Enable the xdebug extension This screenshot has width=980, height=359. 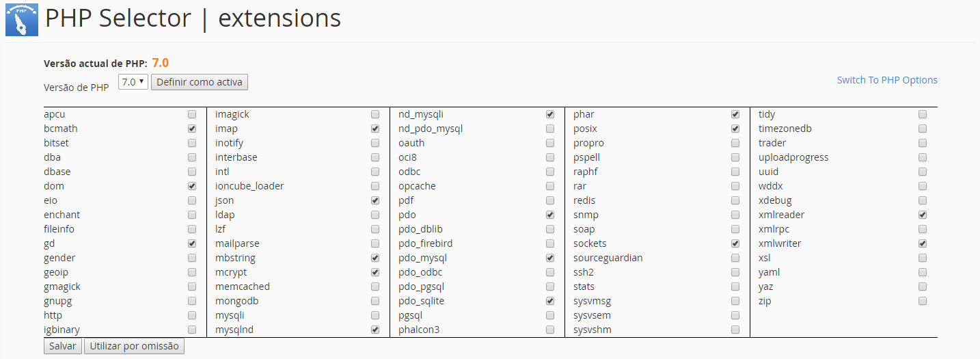click(x=923, y=200)
